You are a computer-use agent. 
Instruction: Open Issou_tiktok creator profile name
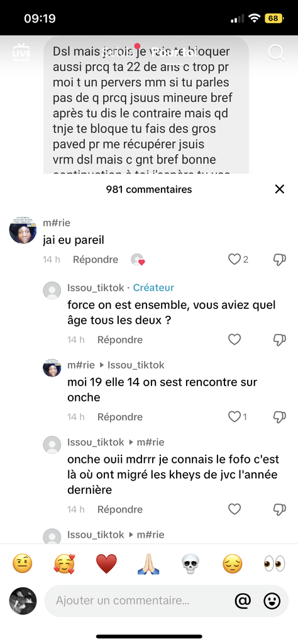coord(96,288)
